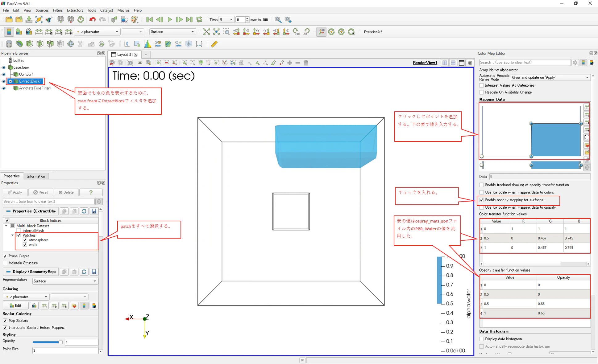Collapse the Patches tree node

pos(13,235)
